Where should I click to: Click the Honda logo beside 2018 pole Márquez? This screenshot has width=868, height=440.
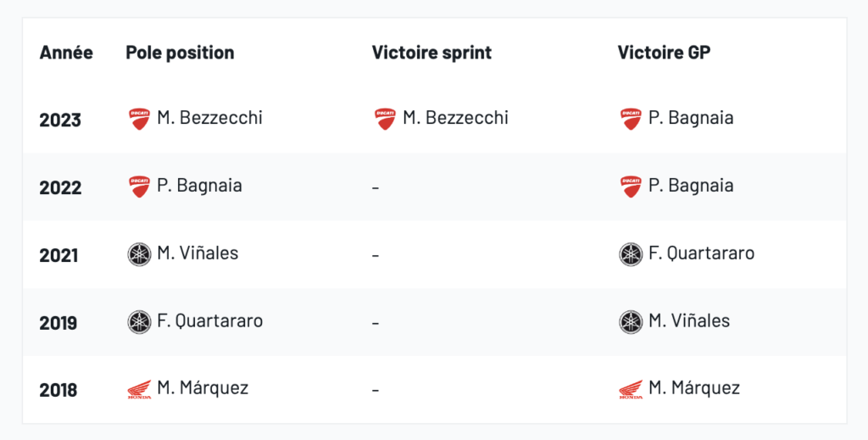tap(139, 389)
